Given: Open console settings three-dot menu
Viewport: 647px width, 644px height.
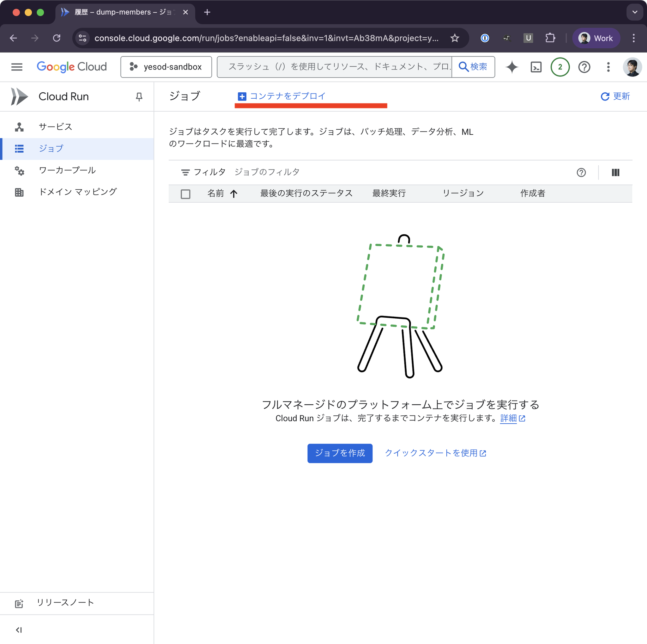Looking at the screenshot, I should click(608, 67).
